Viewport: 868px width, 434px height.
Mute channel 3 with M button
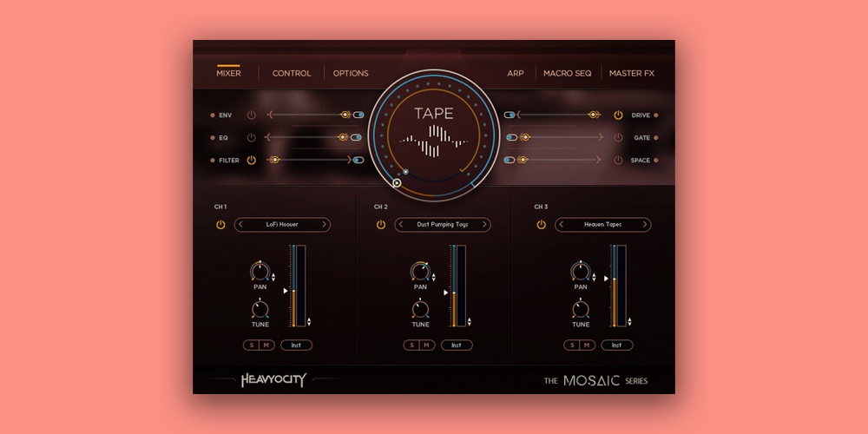tap(587, 345)
